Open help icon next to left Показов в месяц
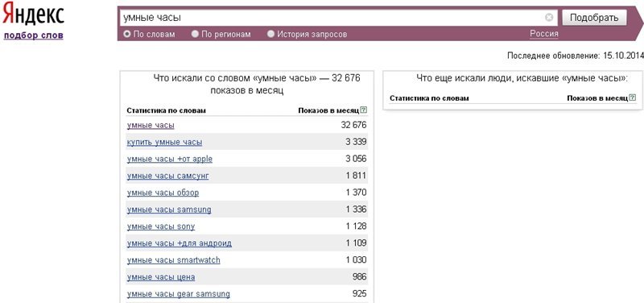Image resolution: width=644 pixels, height=303 pixels. pyautogui.click(x=363, y=110)
